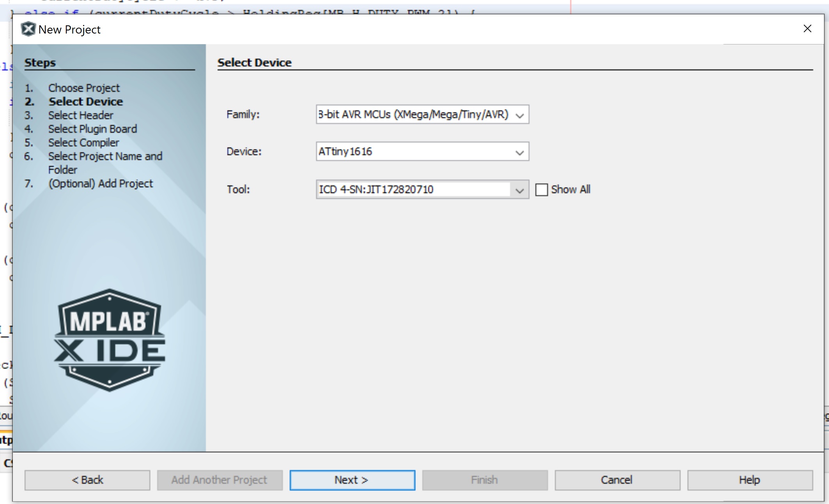Return to the previous step with Back

[87, 480]
